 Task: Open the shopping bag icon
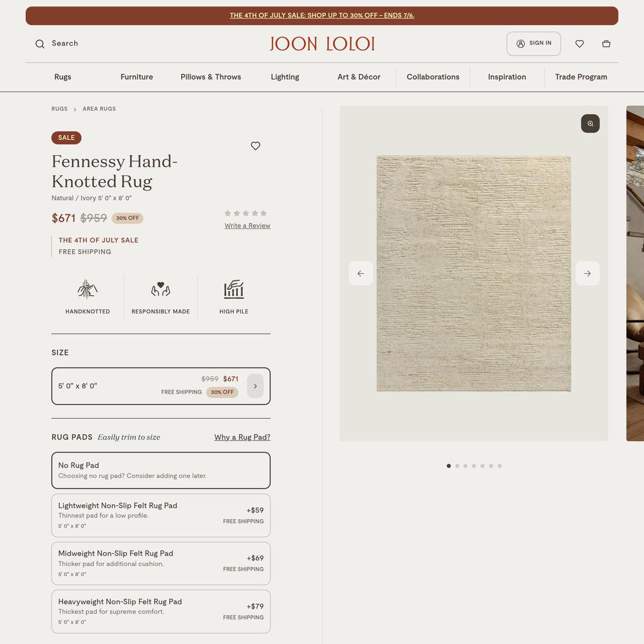(606, 44)
